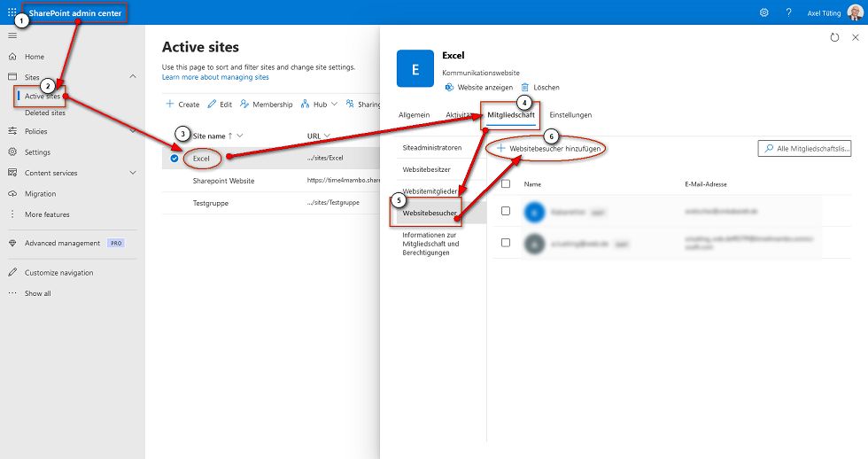The width and height of the screenshot is (868, 459).
Task: Open the Hub dropdown menu
Action: click(320, 104)
